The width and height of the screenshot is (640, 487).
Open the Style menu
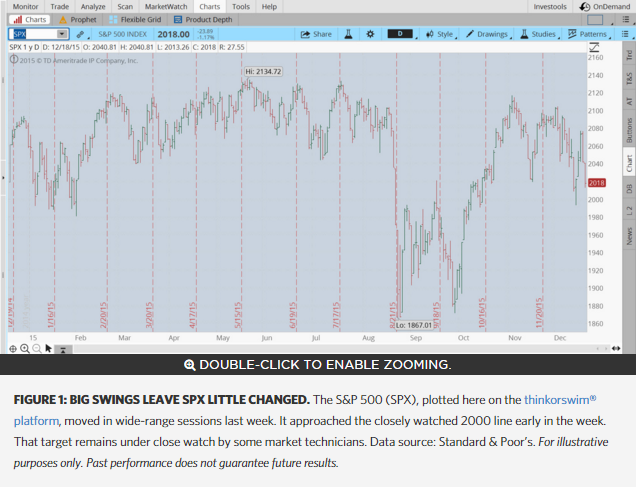point(440,34)
